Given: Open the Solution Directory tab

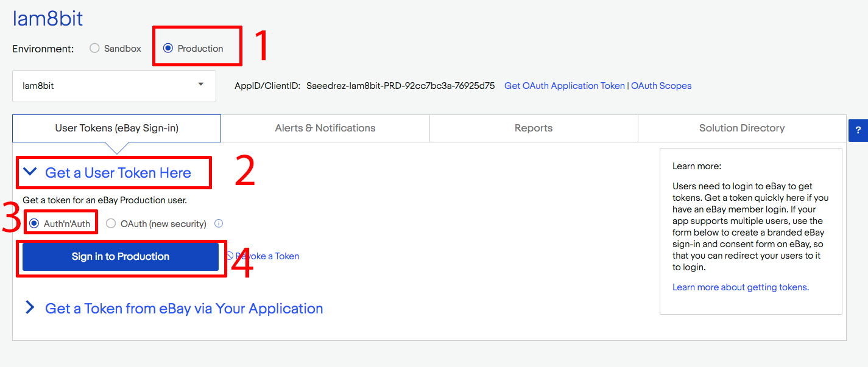Looking at the screenshot, I should coord(742,128).
